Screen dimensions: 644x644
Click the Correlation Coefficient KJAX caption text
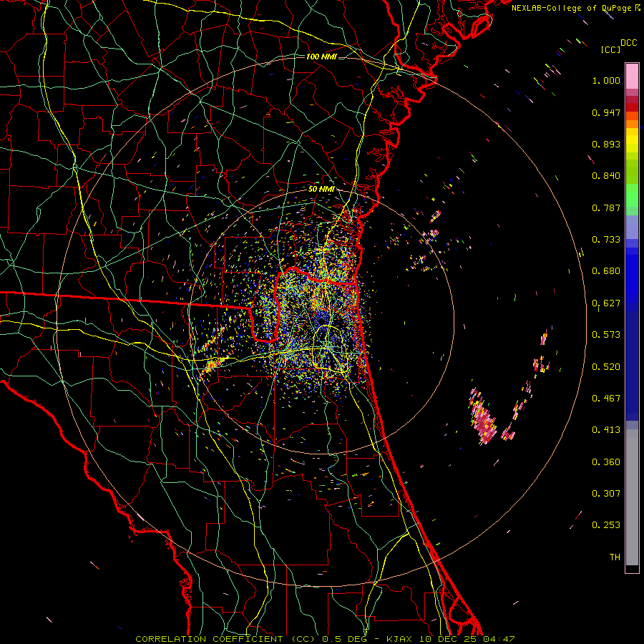[x=325, y=639]
